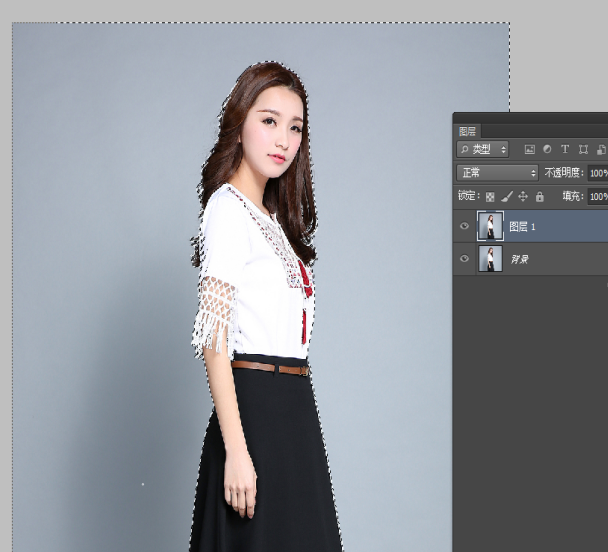The width and height of the screenshot is (608, 552).
Task: Toggle lock position move icon
Action: [x=523, y=197]
